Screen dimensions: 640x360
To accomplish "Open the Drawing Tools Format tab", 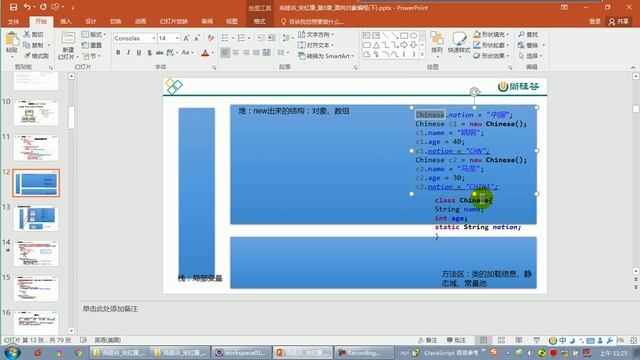I will point(260,21).
